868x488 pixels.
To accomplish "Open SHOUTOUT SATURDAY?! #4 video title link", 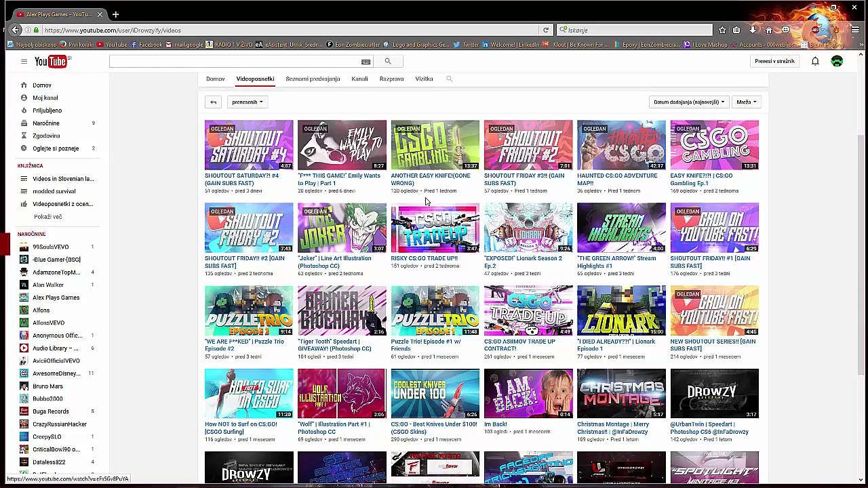I will [x=242, y=180].
